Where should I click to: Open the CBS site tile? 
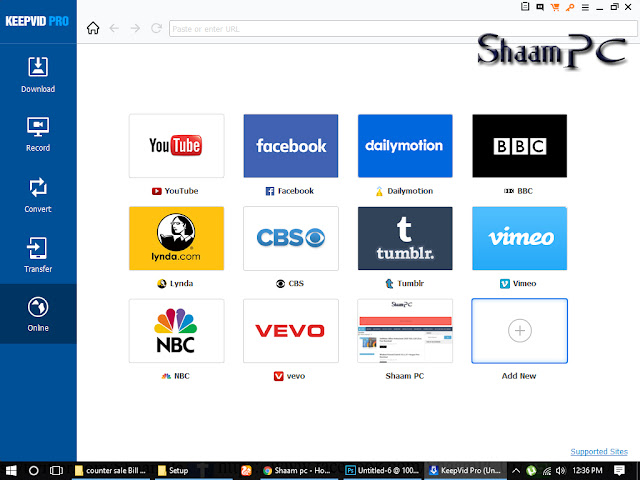click(291, 238)
